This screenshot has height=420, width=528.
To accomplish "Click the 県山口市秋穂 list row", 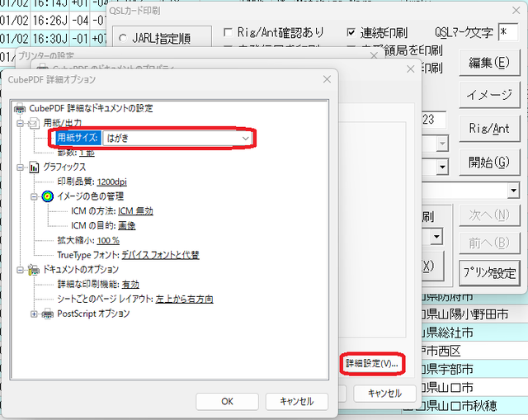I will coord(465,405).
